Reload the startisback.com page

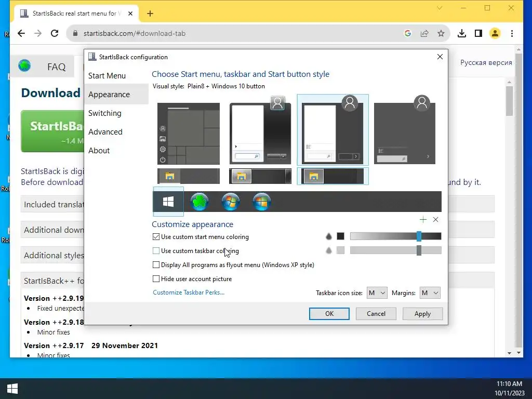coord(55,33)
